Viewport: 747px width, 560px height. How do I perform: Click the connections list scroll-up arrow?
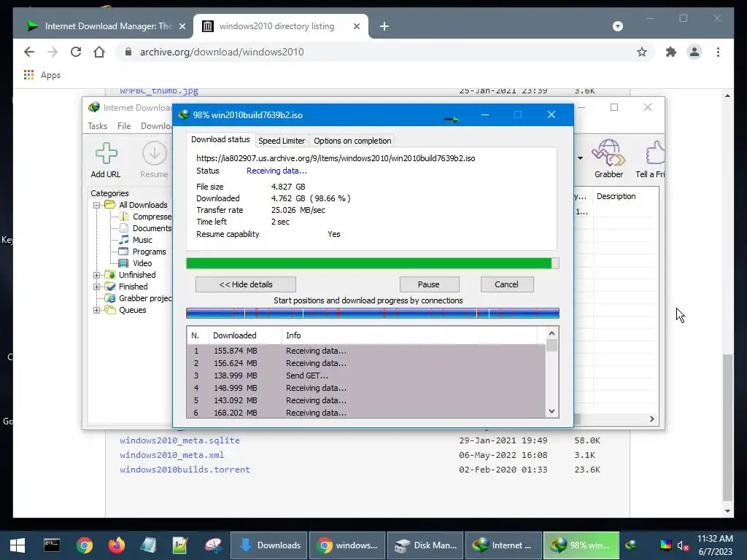click(551, 334)
